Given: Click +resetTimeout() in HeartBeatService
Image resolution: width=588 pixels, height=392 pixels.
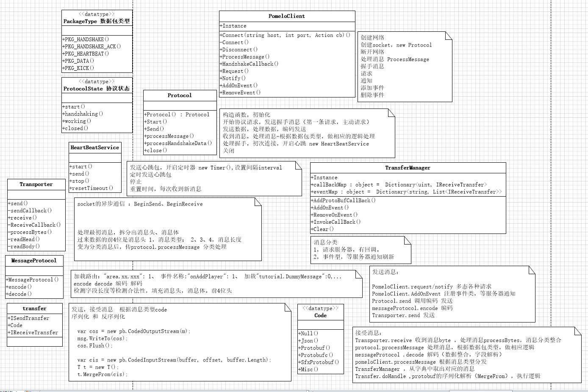Looking at the screenshot, I should (92, 188).
